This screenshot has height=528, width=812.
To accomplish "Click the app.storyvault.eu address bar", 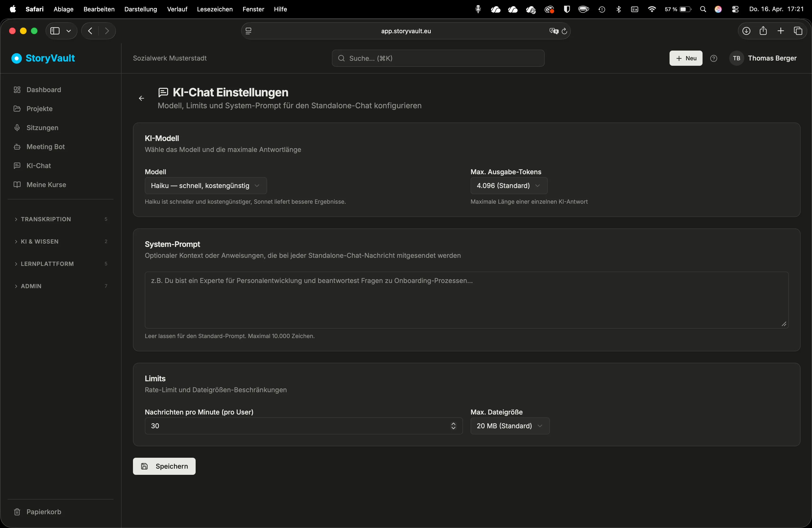I will click(x=406, y=31).
